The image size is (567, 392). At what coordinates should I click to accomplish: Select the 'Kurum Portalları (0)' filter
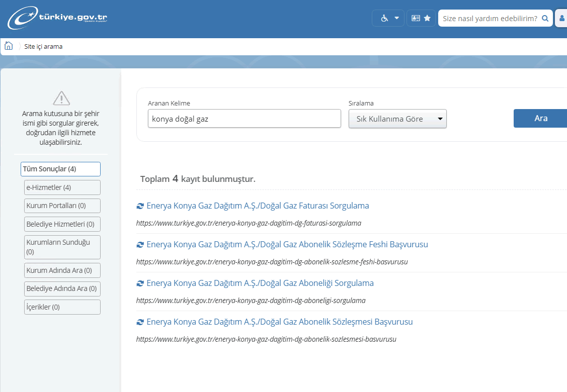(62, 206)
